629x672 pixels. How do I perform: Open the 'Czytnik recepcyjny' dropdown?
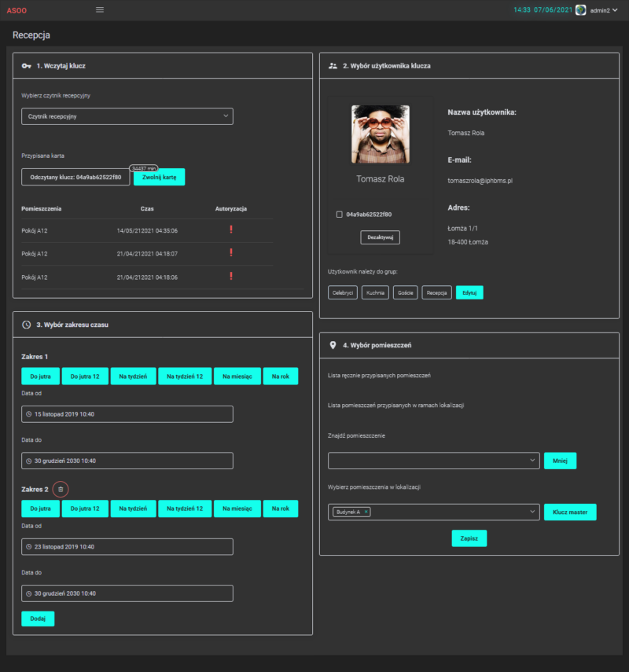point(127,116)
